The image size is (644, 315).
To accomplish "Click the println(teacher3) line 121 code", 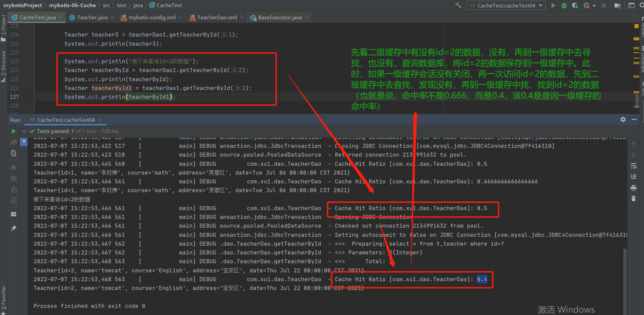I will point(113,44).
